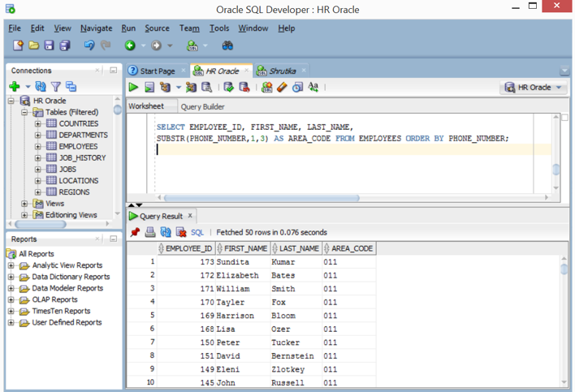Clear worksheet with the eraser icon
The width and height of the screenshot is (575, 392).
click(282, 87)
